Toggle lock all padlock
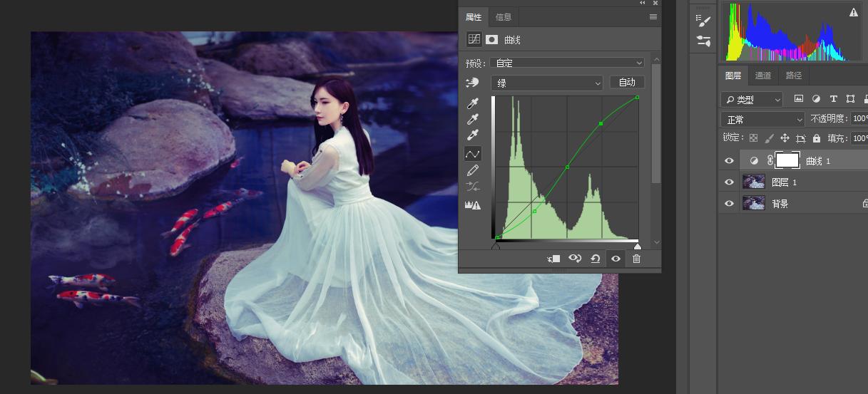 pyautogui.click(x=816, y=138)
